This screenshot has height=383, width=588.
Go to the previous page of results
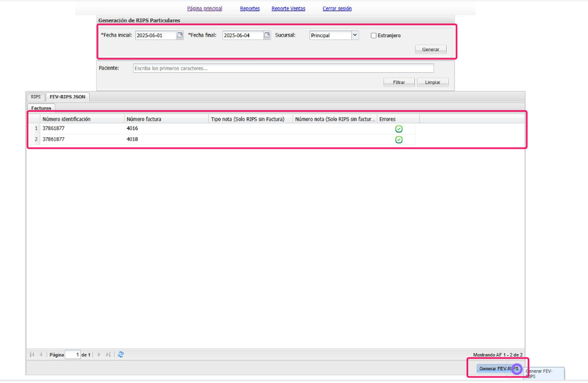(41, 354)
